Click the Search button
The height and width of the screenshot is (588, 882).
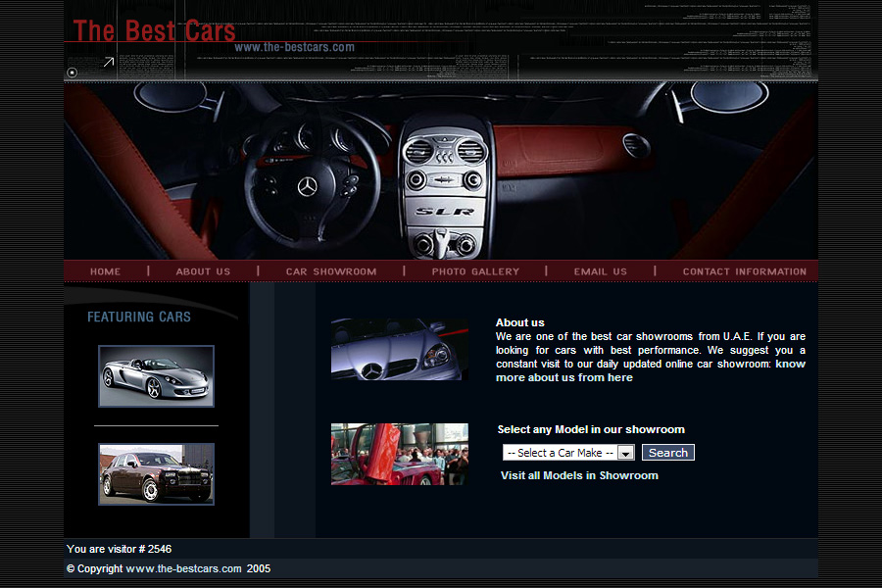668,453
